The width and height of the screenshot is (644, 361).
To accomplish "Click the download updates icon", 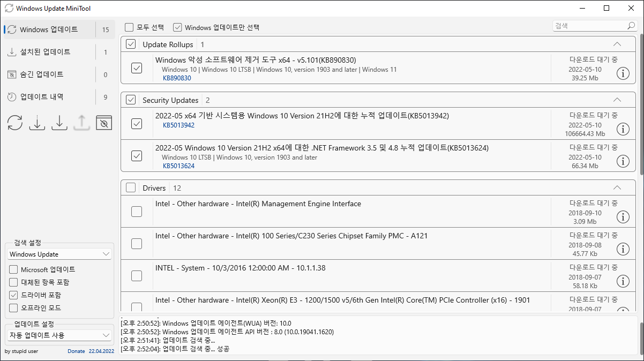I will [x=37, y=123].
